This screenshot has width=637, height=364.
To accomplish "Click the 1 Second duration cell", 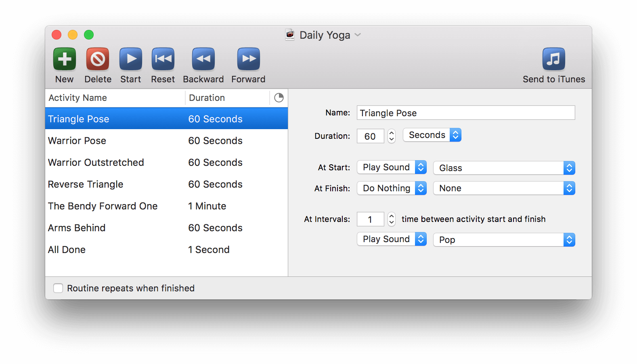I will tap(209, 249).
